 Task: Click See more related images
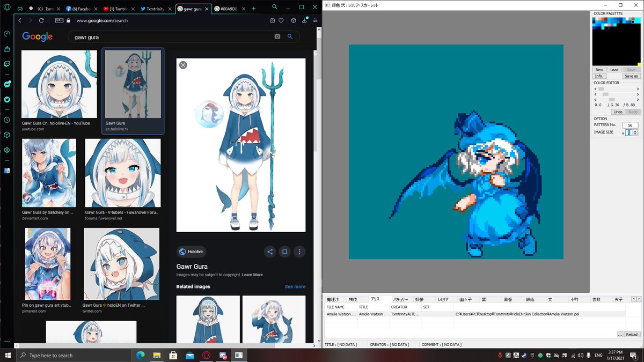(x=295, y=286)
